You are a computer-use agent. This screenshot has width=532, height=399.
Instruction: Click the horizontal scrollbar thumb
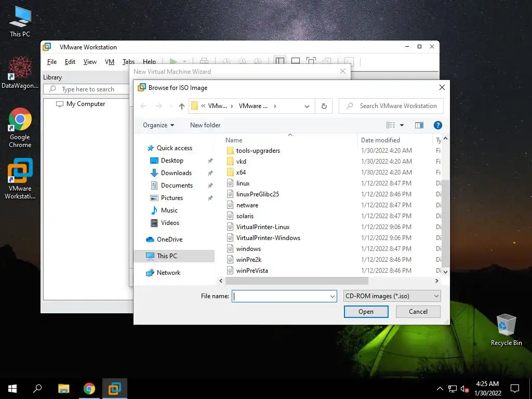pyautogui.click(x=297, y=281)
